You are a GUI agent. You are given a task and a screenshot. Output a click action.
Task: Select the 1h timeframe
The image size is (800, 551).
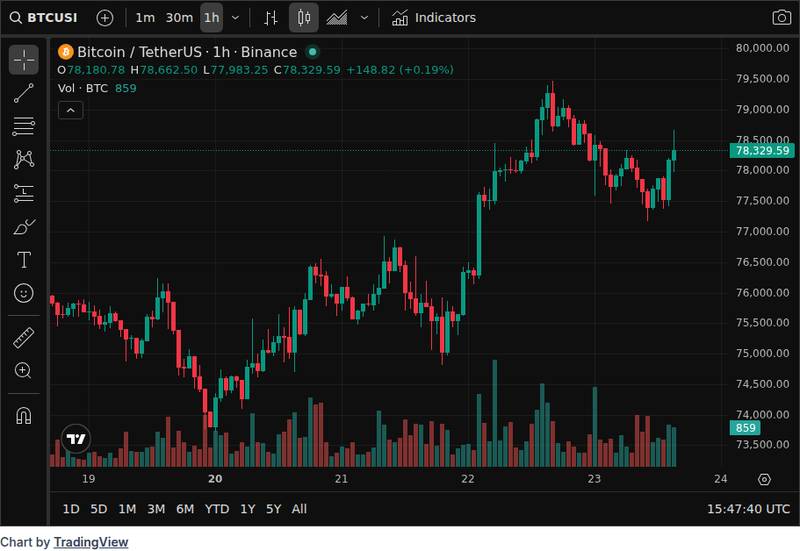click(x=212, y=18)
